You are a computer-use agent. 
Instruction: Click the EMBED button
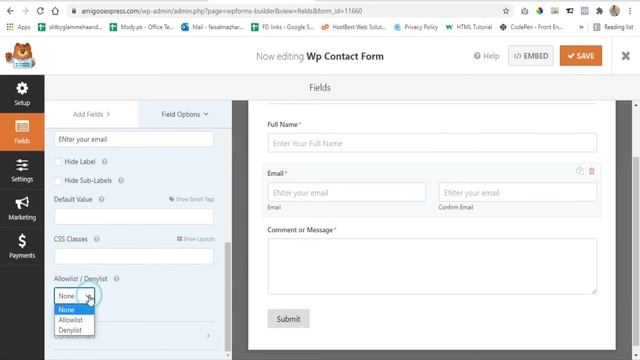coord(531,56)
